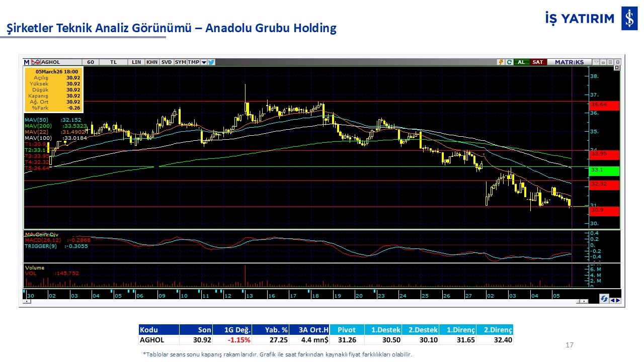This screenshot has width=644, height=362.
Task: Select the SYM toolbar item
Action: point(180,62)
